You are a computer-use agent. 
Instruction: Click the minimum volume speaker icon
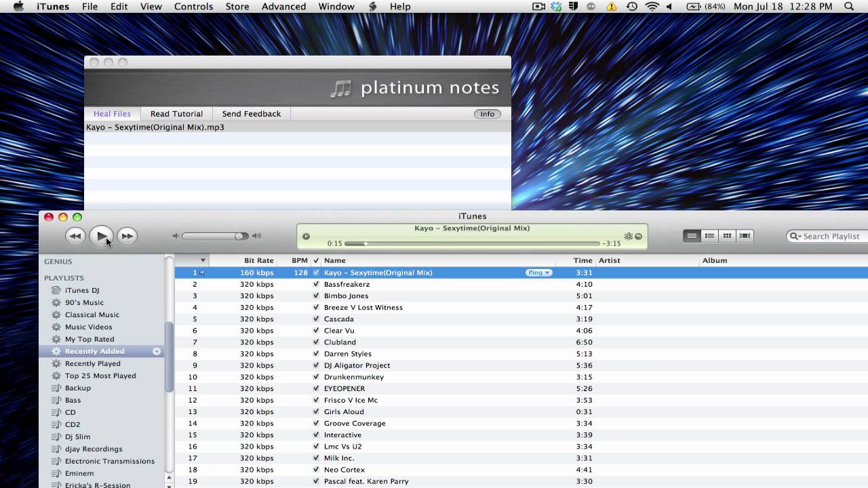point(176,236)
